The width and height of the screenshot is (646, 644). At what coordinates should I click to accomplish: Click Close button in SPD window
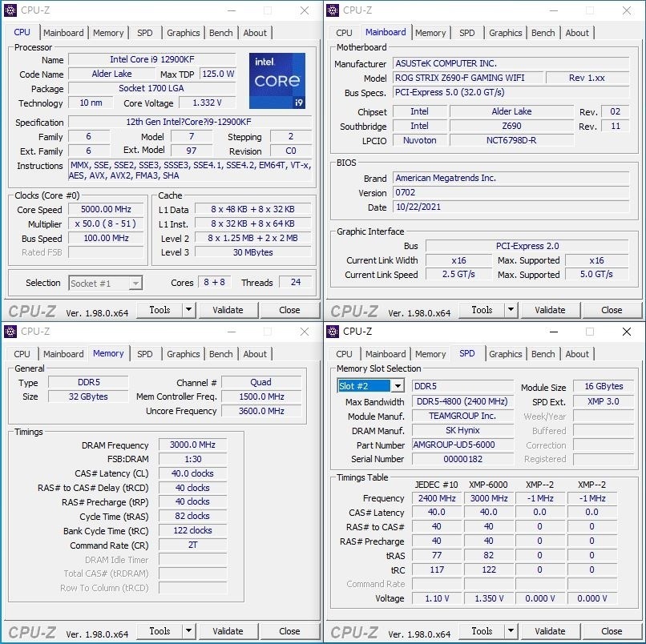point(612,631)
